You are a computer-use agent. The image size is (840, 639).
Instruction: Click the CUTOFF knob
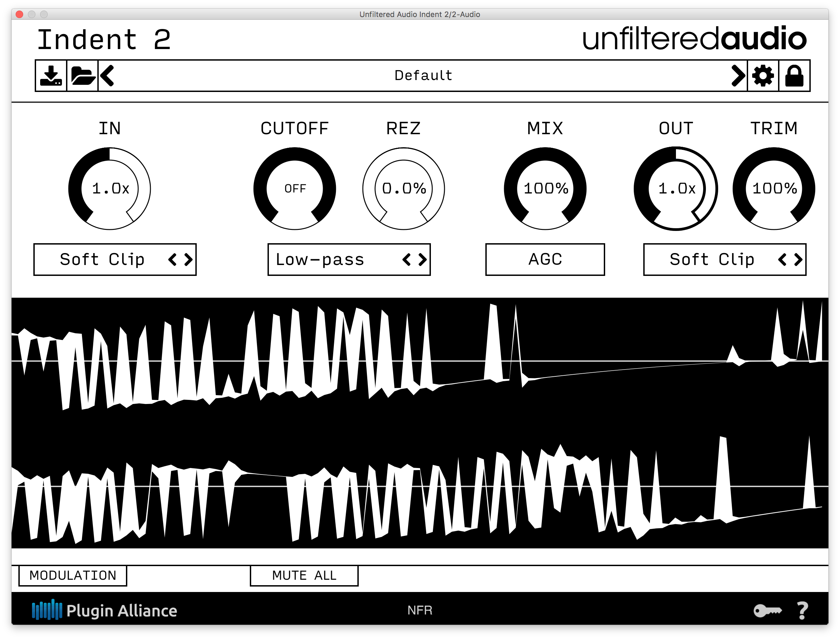click(x=294, y=189)
